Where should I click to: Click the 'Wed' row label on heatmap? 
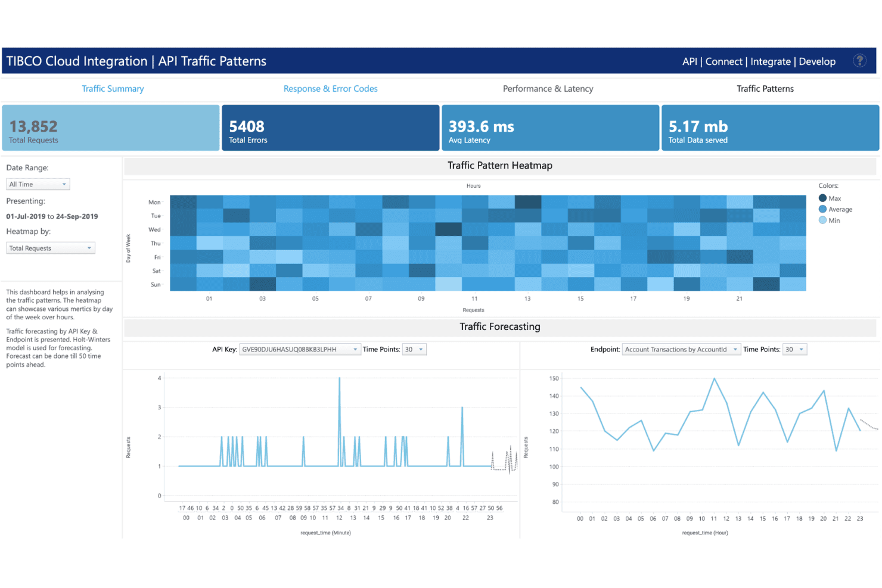[x=154, y=230]
